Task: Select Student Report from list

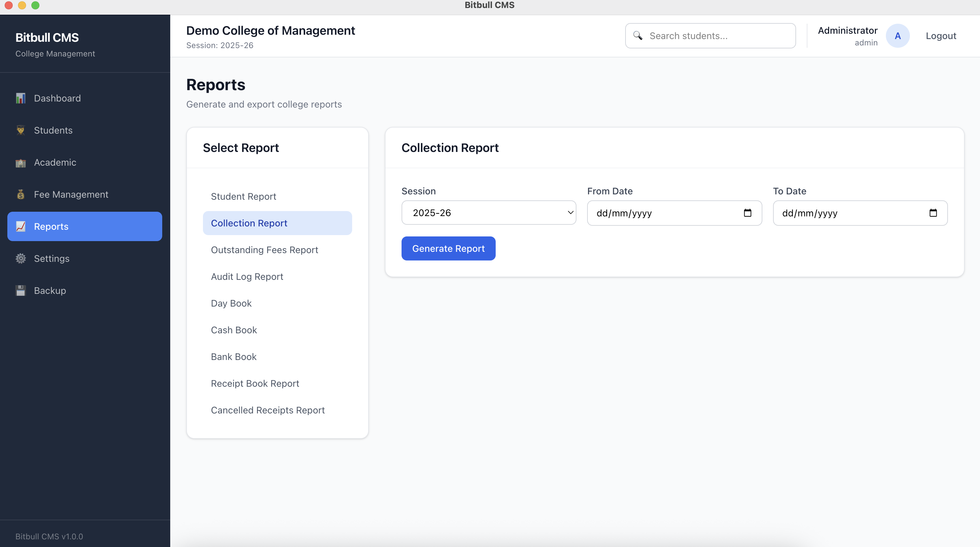Action: click(x=277, y=196)
